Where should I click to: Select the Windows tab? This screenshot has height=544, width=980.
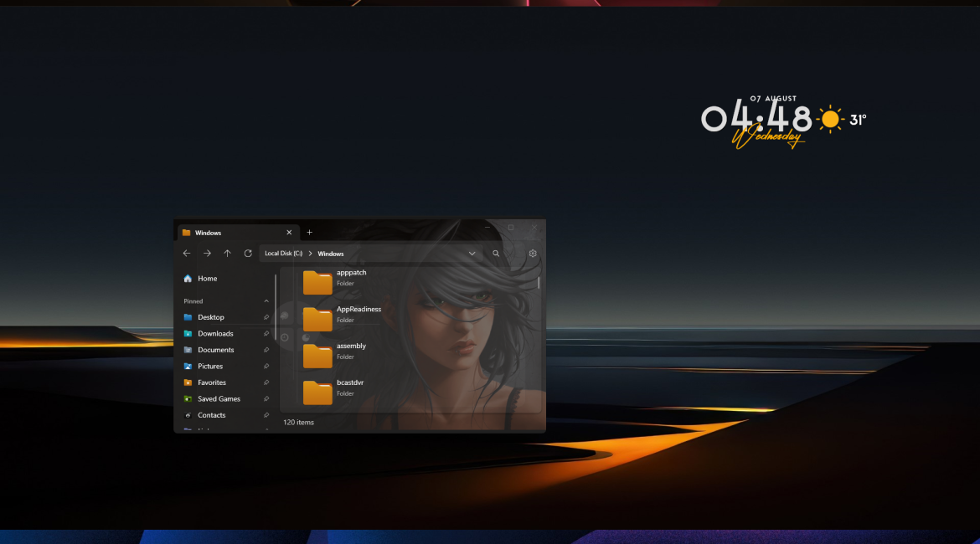coord(207,232)
